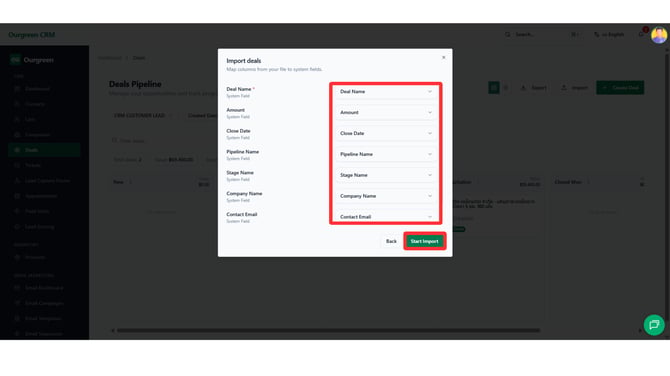
Task: Open the notifications bell
Action: point(642,34)
